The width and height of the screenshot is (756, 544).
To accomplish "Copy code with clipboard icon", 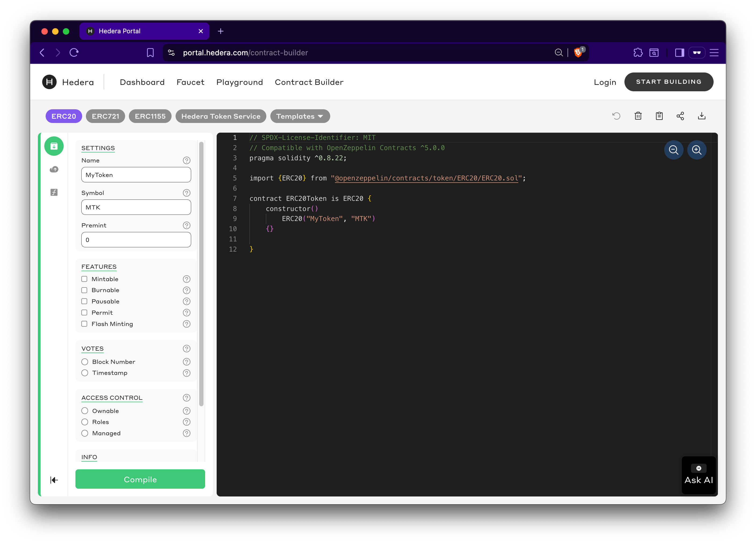I will (659, 116).
